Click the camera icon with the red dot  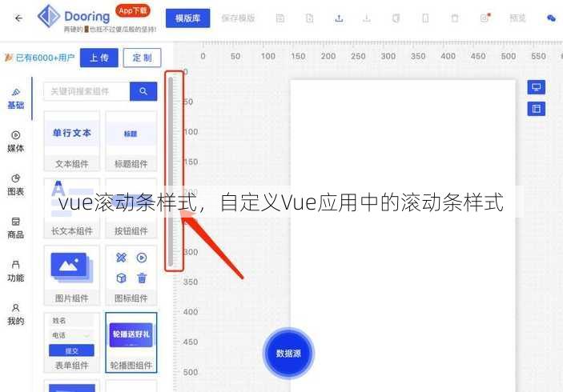point(485,18)
